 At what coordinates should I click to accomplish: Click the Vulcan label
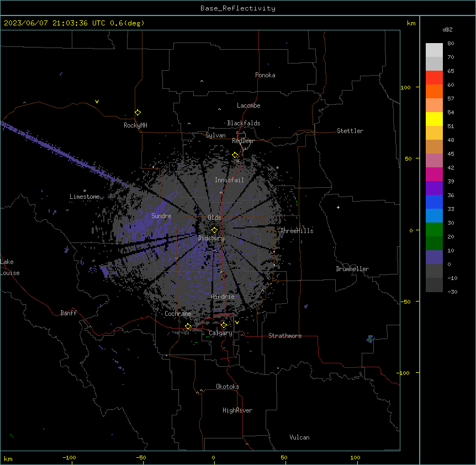299,437
